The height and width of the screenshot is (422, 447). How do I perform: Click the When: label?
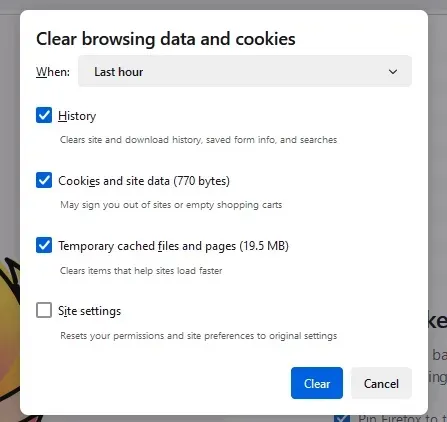(x=53, y=72)
